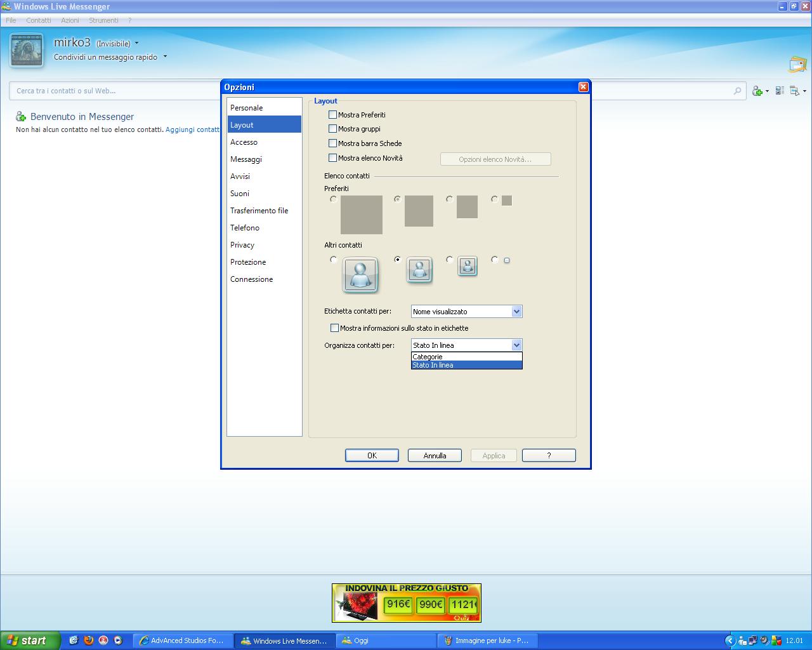Switch to the Privacy options category

pyautogui.click(x=242, y=245)
